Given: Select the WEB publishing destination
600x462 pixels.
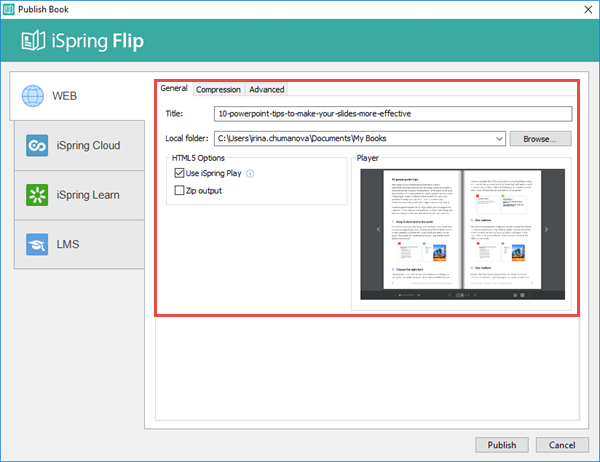Looking at the screenshot, I should [x=77, y=96].
